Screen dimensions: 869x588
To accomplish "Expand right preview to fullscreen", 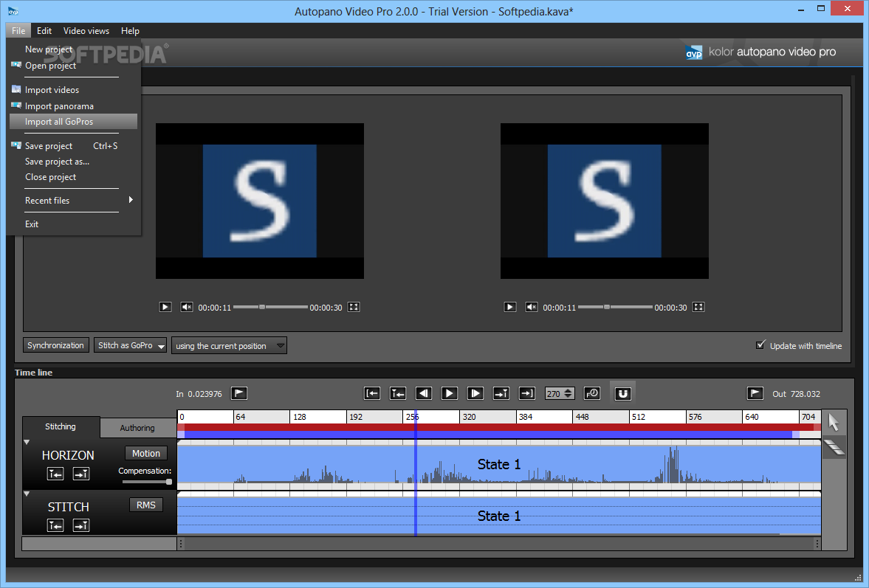I will click(698, 307).
